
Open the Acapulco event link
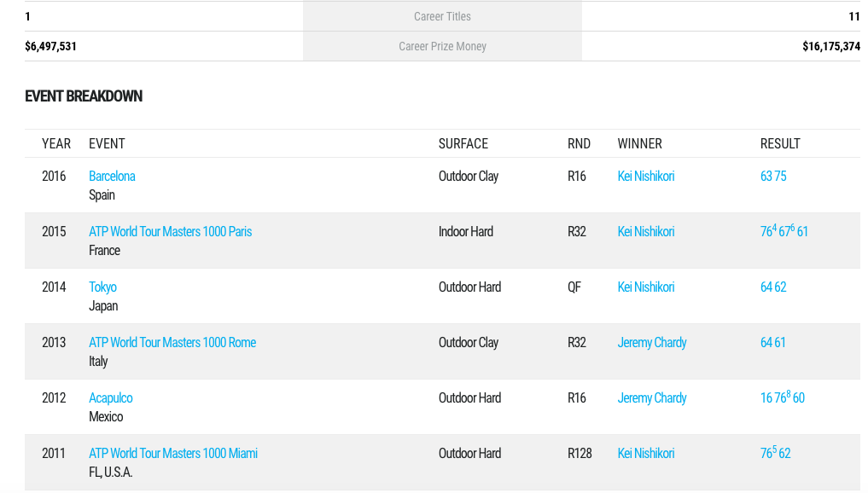coord(111,397)
